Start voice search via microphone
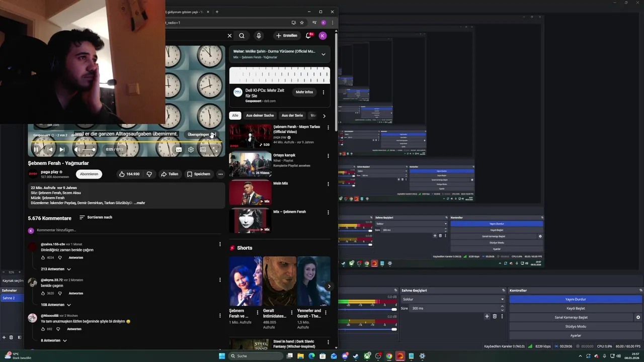Screen dimensions: 644x362 click(x=259, y=36)
